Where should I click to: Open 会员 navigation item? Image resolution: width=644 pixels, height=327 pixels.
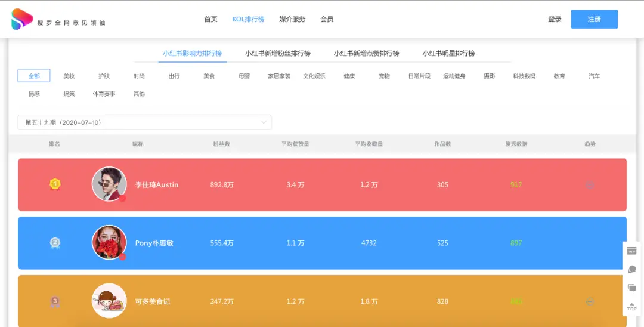pyautogui.click(x=327, y=19)
